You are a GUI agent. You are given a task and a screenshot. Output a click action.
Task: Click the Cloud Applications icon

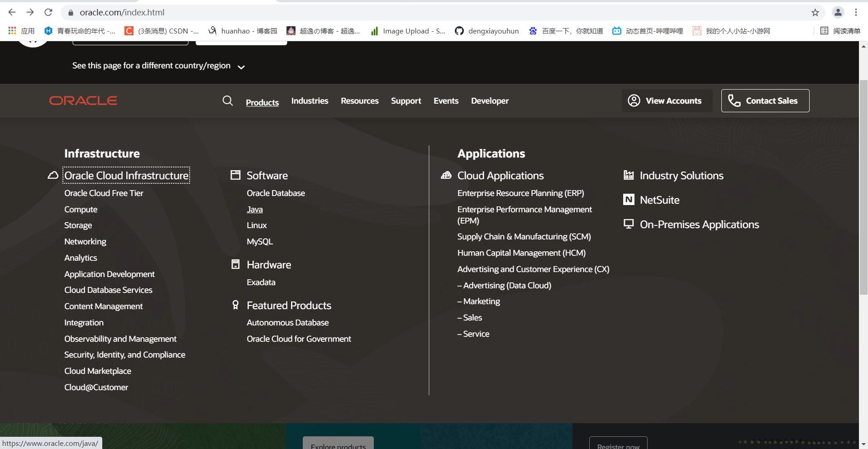coord(446,175)
